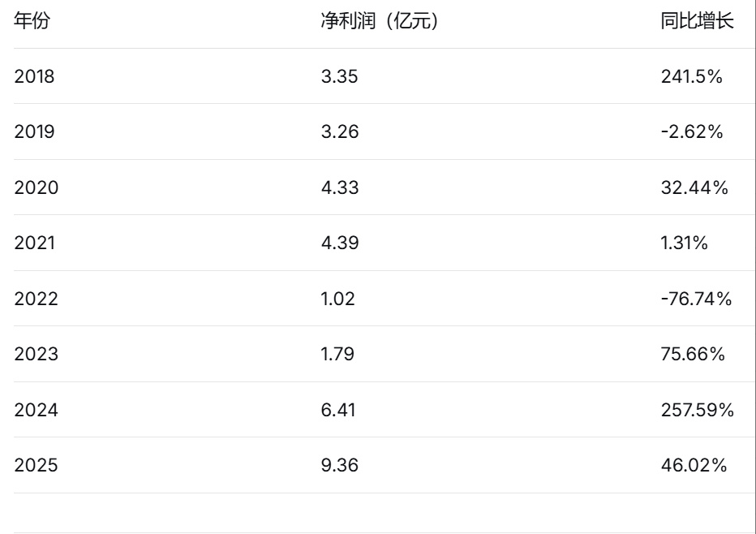Click the 净利润（亿元）column header
This screenshot has width=756, height=534.
click(380, 22)
